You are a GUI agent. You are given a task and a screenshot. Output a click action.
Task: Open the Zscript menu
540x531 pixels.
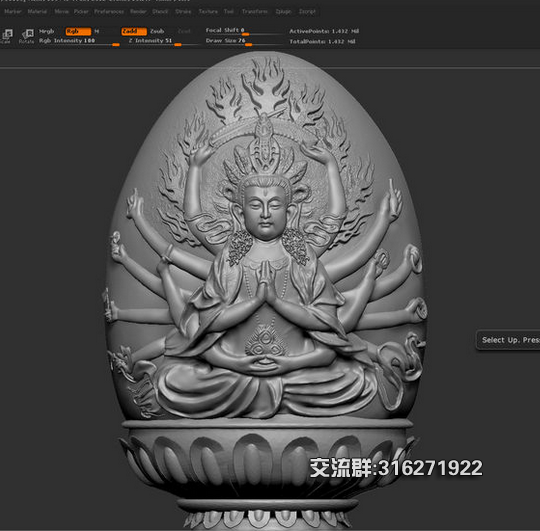tap(307, 11)
